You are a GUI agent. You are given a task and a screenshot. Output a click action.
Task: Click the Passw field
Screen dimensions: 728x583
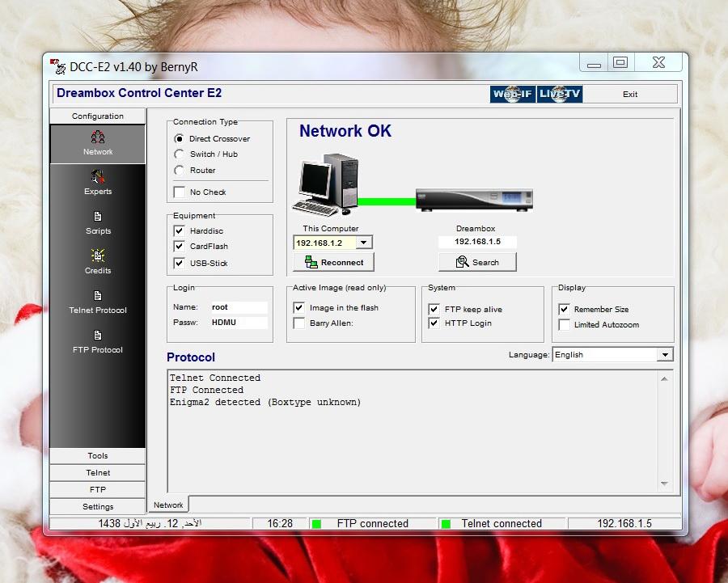click(x=239, y=323)
